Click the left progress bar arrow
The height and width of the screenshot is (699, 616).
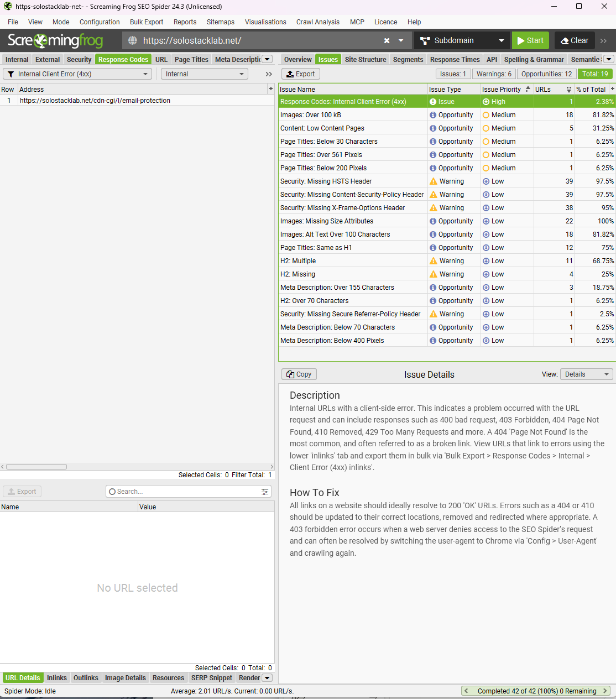click(x=466, y=691)
